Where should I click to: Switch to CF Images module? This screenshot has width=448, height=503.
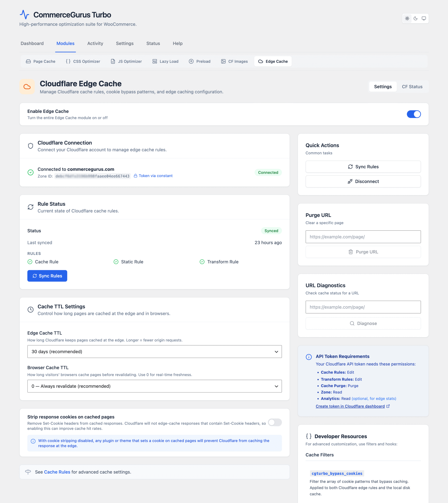click(x=235, y=61)
